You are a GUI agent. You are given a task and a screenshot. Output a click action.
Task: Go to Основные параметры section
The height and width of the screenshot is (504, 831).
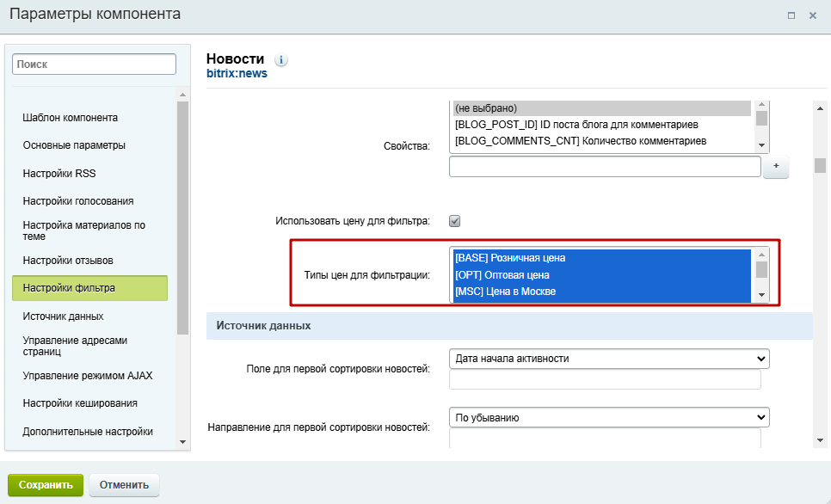click(x=74, y=145)
